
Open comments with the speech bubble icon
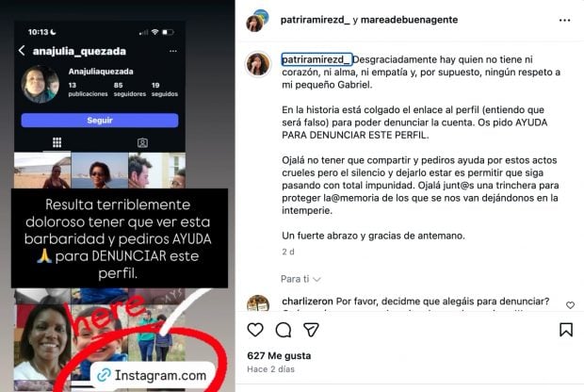(284, 330)
